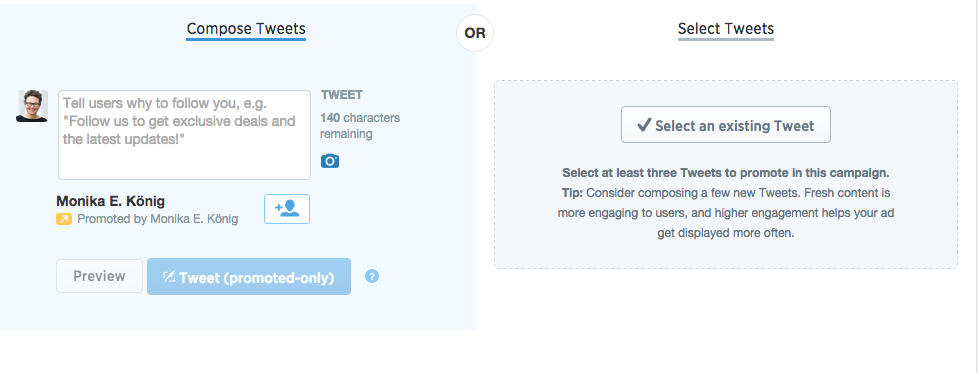Click the 140 characters remaining counter

click(360, 126)
